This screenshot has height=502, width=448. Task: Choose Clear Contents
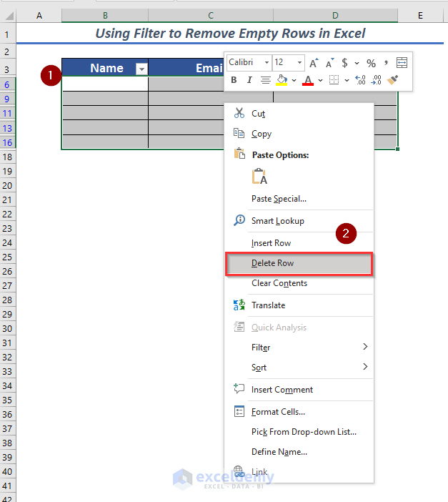[299, 283]
